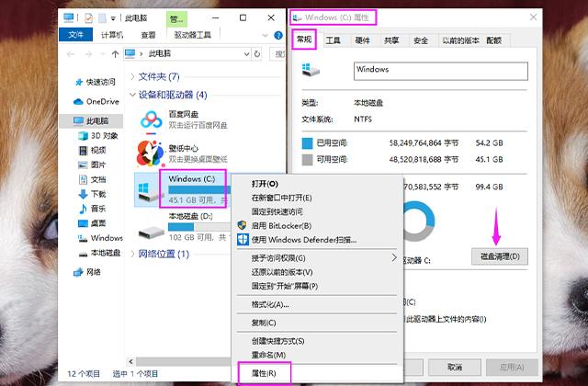
Task: Choose Pin to Quick access (固定到快速访问)
Action: tap(317, 211)
